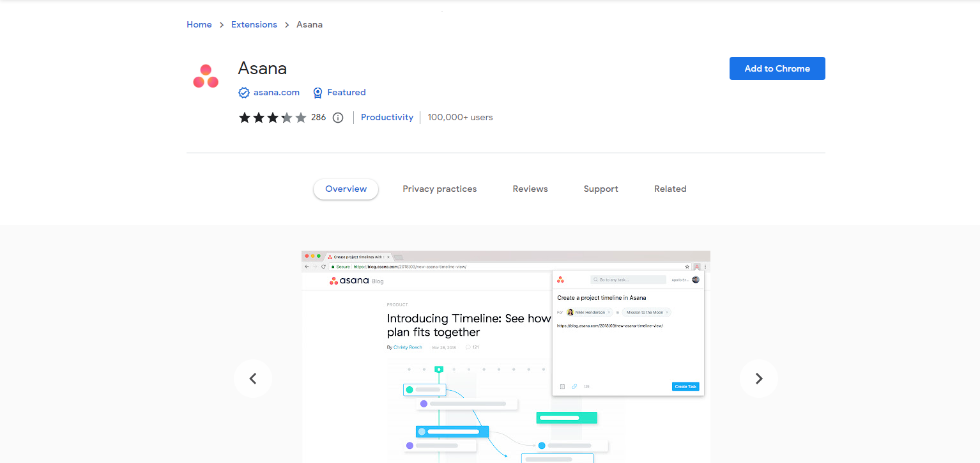980x463 pixels.
Task: Select the Overview tab
Action: coord(346,189)
